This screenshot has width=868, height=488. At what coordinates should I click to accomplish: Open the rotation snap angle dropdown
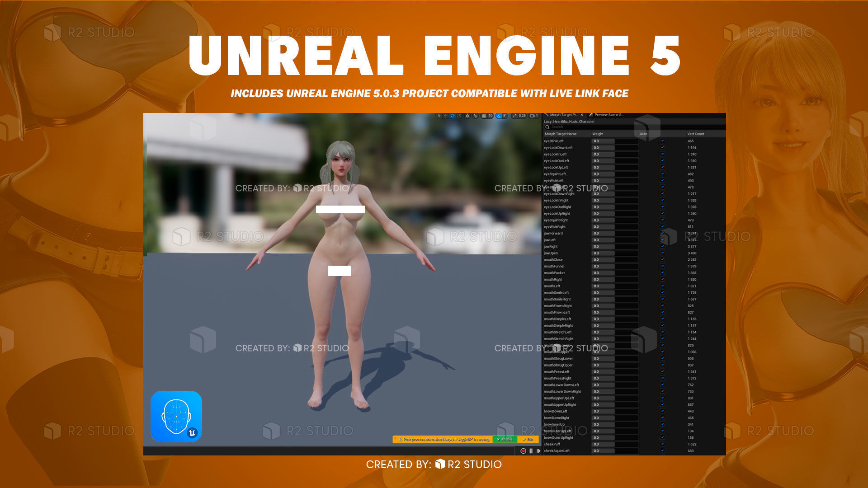tap(505, 116)
